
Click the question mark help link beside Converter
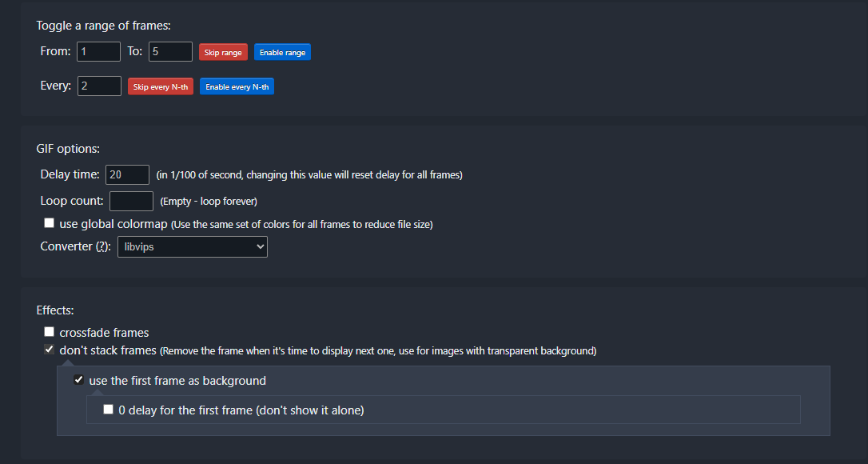102,246
